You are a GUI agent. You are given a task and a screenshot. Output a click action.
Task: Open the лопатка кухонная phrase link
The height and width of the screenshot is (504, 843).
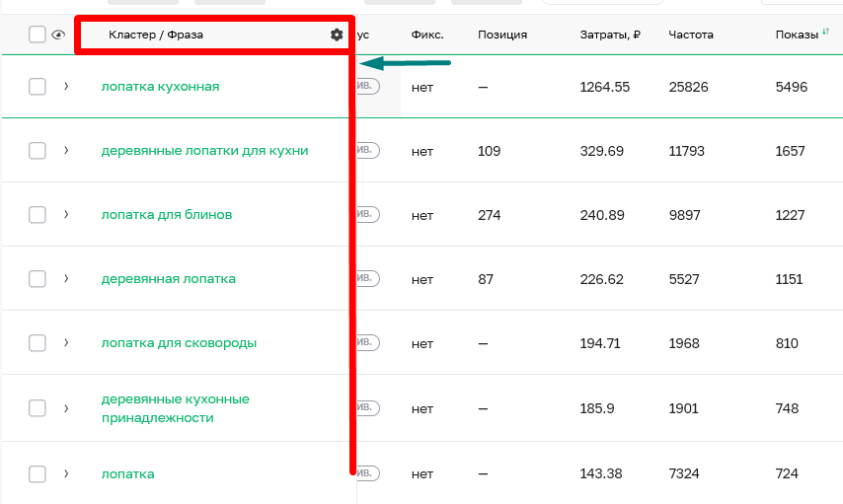click(x=160, y=87)
